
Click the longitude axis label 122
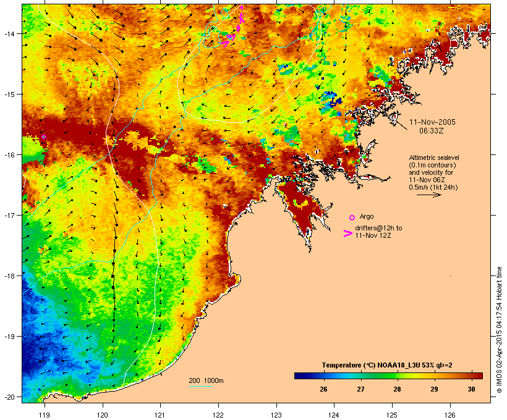pyautogui.click(x=218, y=415)
